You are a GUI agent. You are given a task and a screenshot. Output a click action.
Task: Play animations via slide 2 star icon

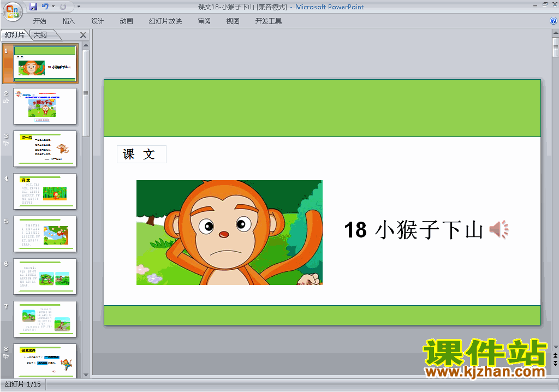pos(6,101)
